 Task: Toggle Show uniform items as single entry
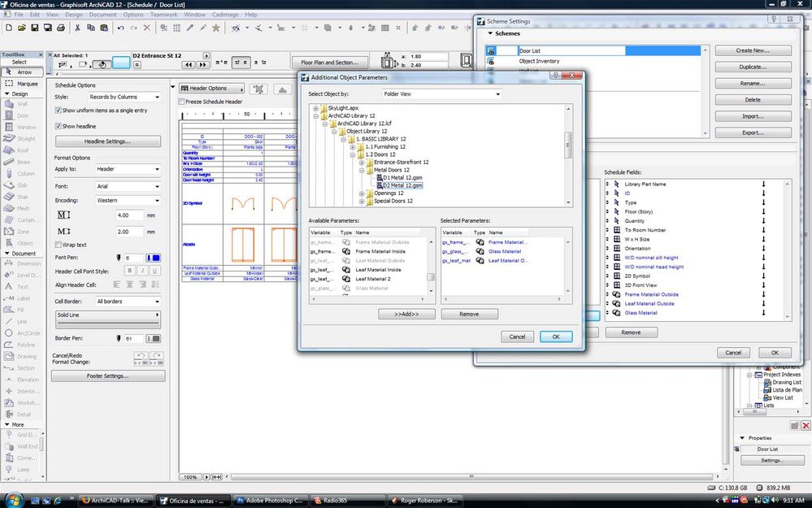pos(59,111)
